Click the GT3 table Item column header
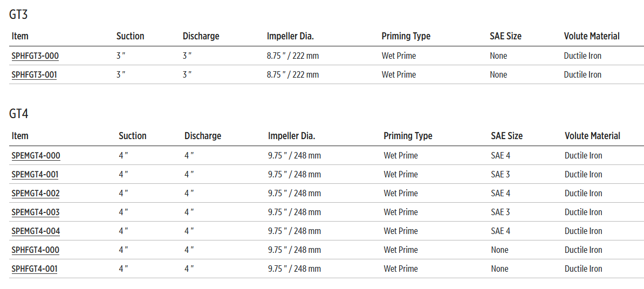This screenshot has height=289, width=644. (20, 36)
